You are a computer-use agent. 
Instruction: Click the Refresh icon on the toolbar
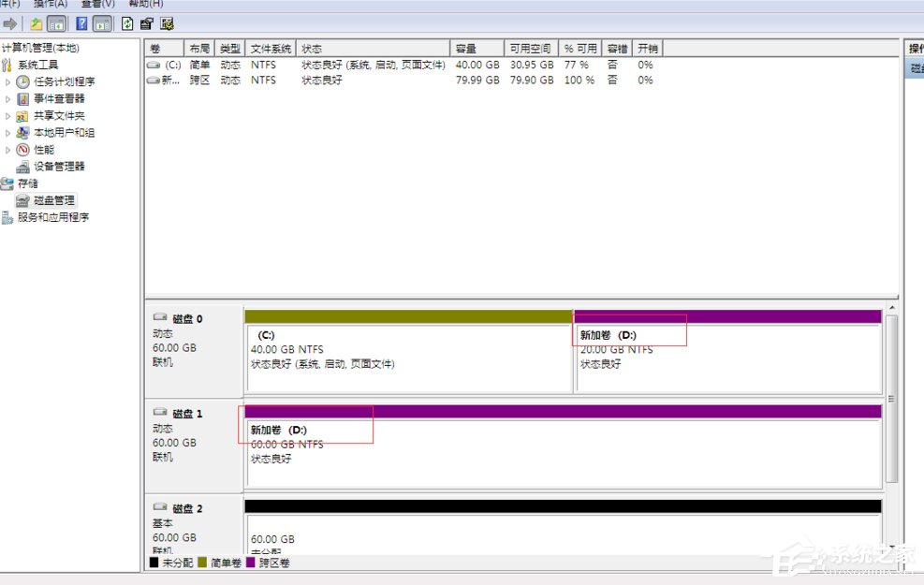click(x=126, y=23)
